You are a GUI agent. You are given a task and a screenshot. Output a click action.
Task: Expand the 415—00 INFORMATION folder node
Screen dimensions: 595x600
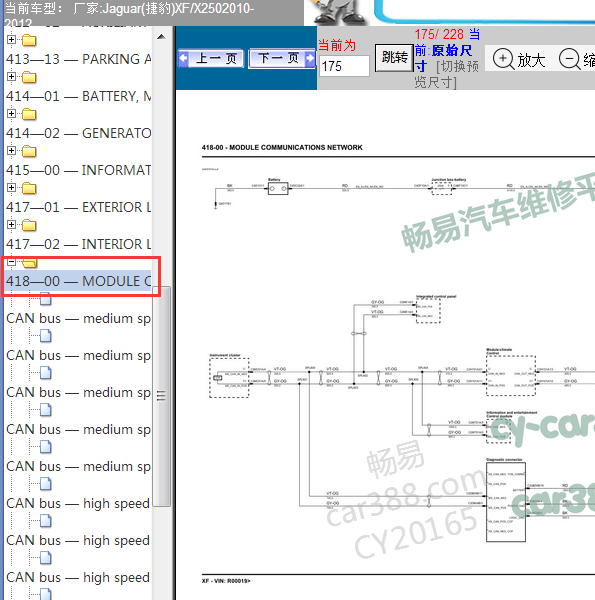click(11, 188)
